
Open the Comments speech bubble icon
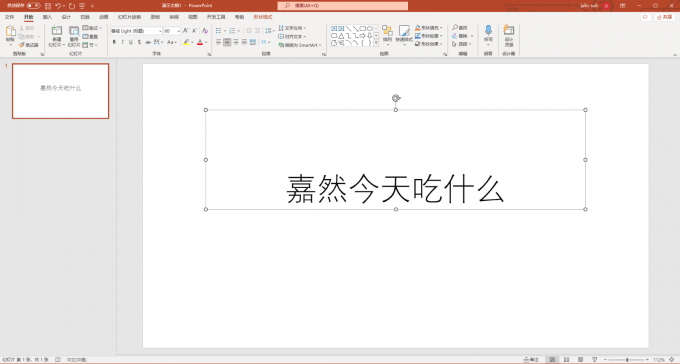(645, 17)
